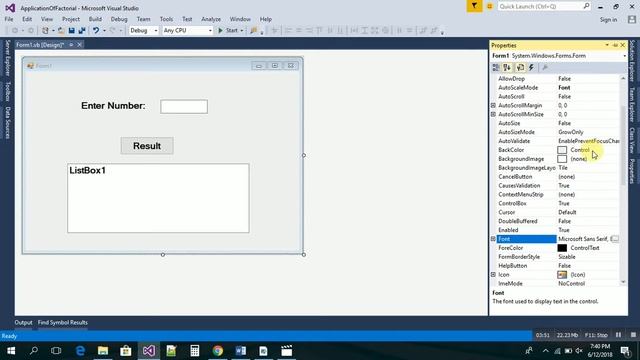Open the Form1 object selector dropdown
Screen dimensions: 640x360
pos(624,56)
